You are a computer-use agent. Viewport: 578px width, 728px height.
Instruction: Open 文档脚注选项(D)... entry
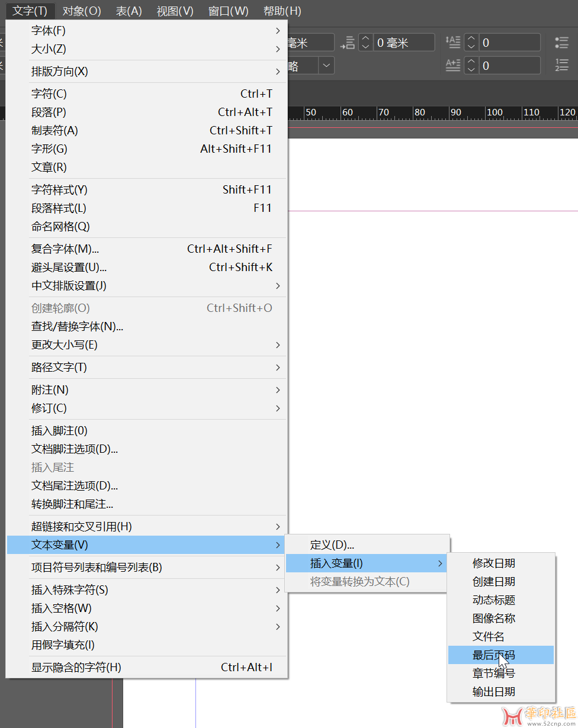(x=147, y=449)
